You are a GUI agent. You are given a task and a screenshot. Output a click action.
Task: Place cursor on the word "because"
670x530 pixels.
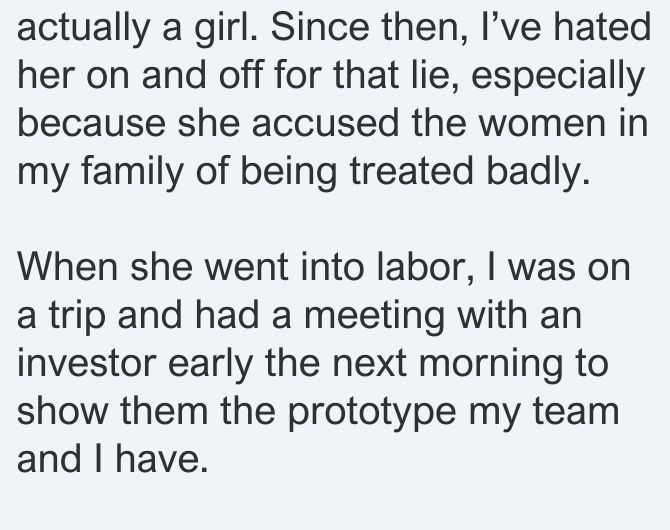point(91,123)
